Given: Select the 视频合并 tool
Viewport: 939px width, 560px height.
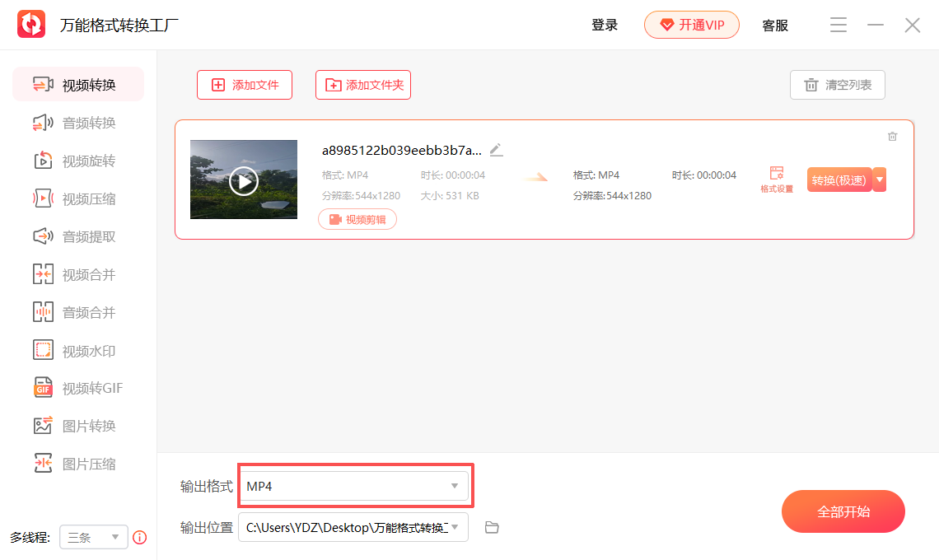Looking at the screenshot, I should [x=78, y=273].
